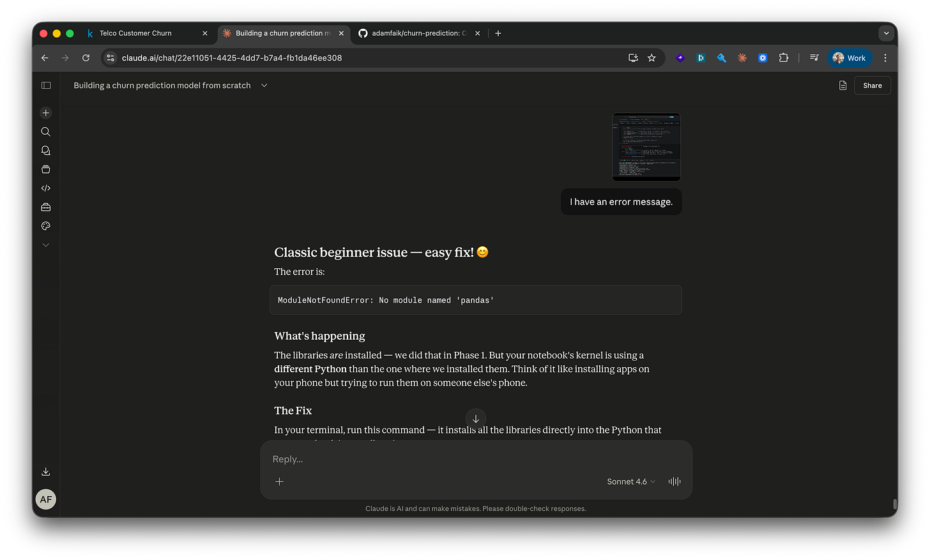
Task: Click the voice input icon beside Sonnet 4.6
Action: [674, 481]
